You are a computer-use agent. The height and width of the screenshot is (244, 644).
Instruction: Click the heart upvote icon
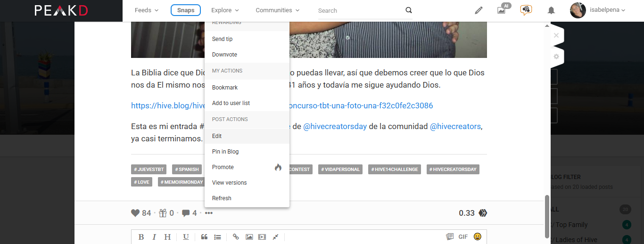(x=135, y=213)
